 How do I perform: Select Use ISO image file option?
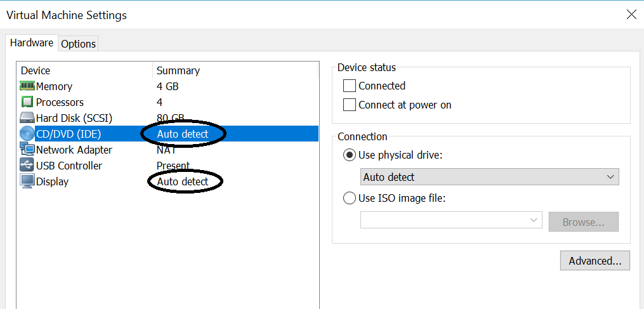[350, 198]
